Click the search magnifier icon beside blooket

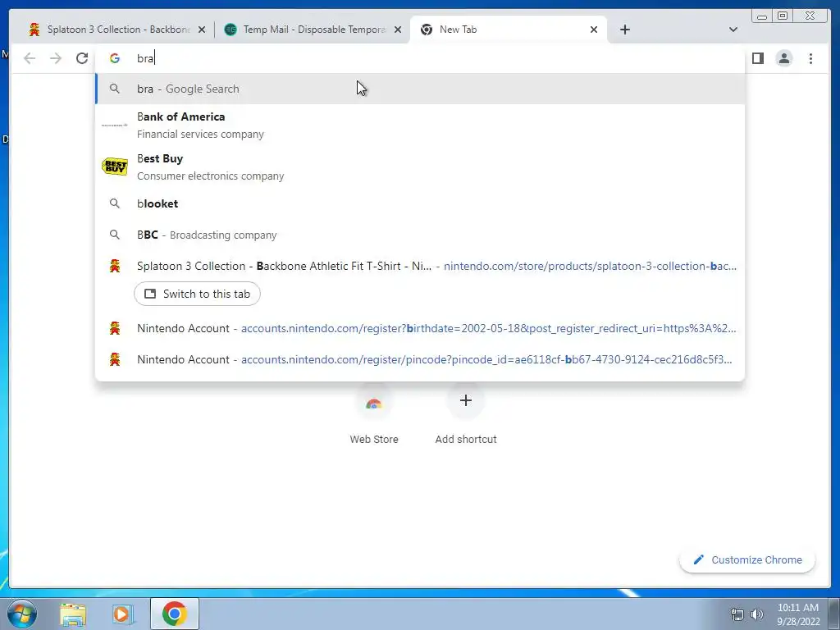pos(115,203)
